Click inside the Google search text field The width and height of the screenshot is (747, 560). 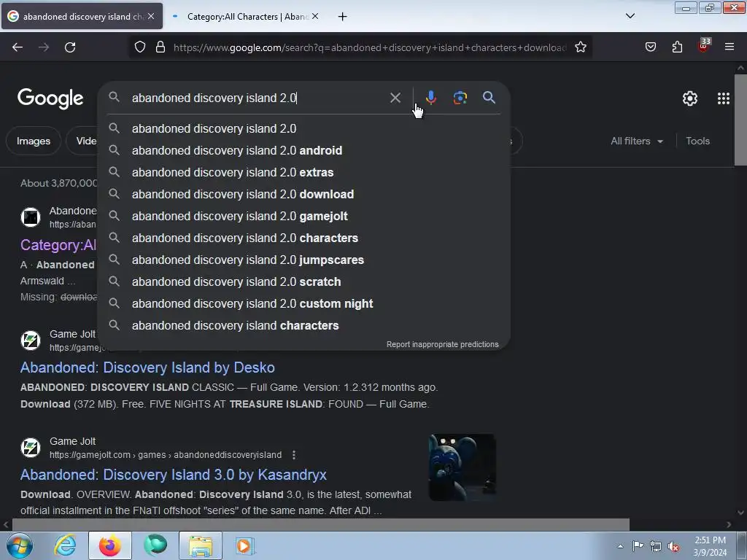pyautogui.click(x=258, y=98)
